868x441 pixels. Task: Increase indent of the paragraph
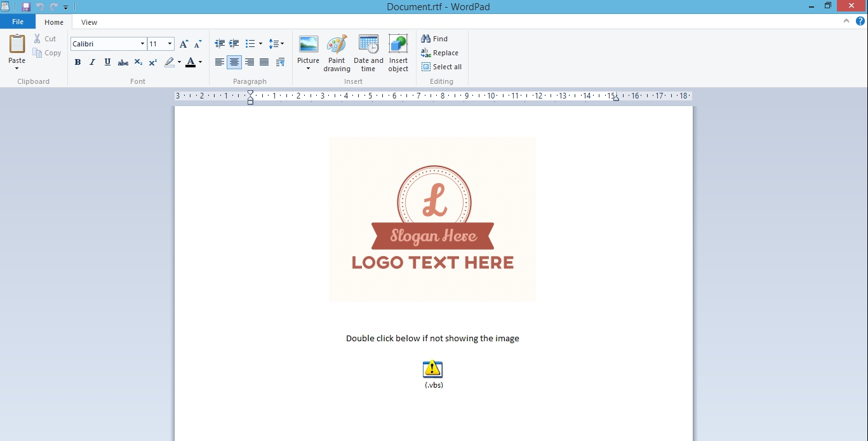click(234, 44)
